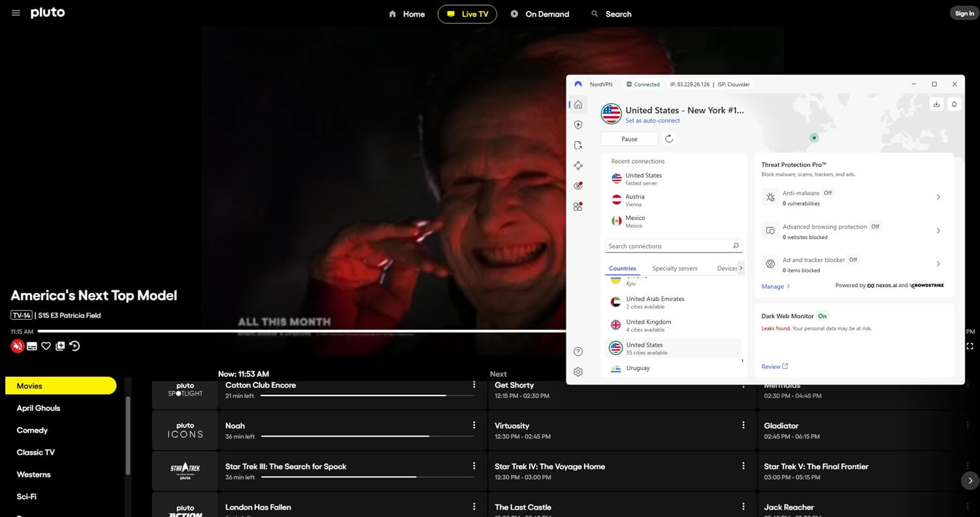
Task: Click Set as auto-connect link
Action: 653,120
